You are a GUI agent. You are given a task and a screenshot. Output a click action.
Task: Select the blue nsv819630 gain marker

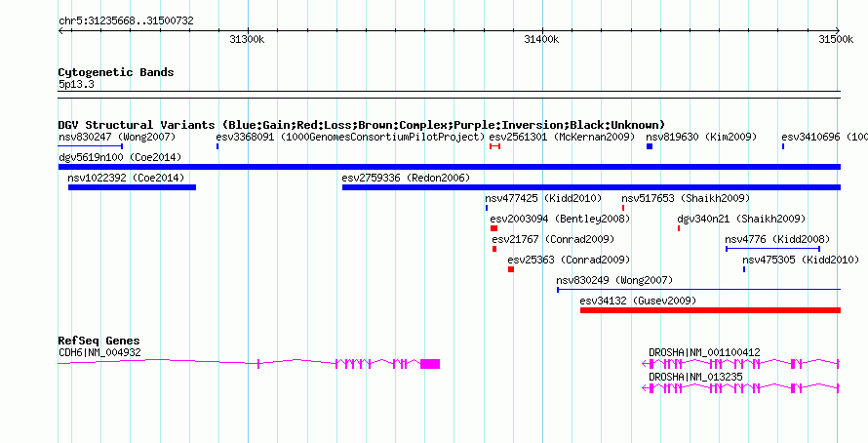[x=650, y=146]
